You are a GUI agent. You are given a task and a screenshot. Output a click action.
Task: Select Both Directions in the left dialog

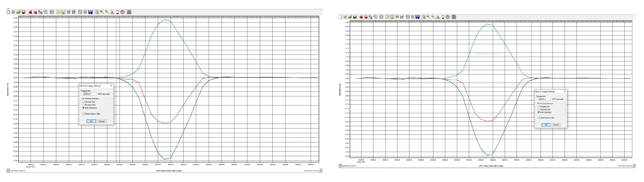tap(84, 108)
